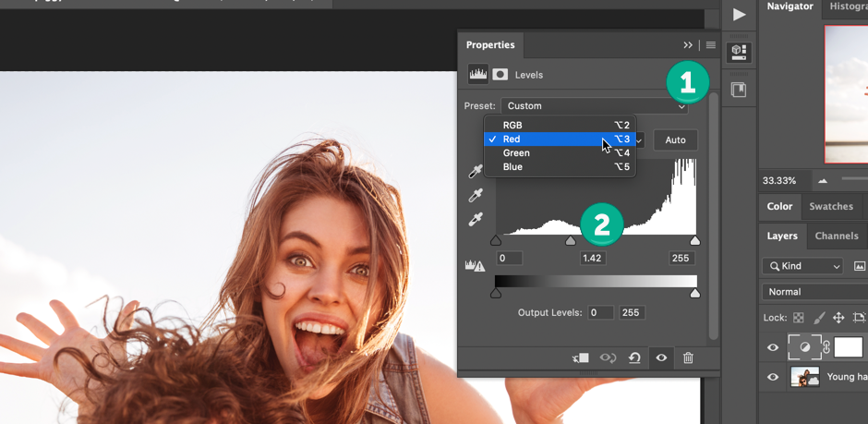Toggle adjustment layer visibility in Properties footer

tap(661, 358)
